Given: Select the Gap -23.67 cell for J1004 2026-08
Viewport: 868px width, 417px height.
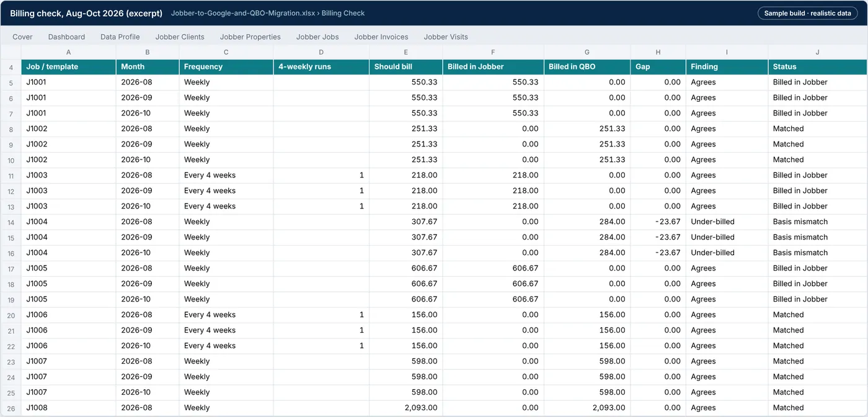Looking at the screenshot, I should click(x=658, y=222).
